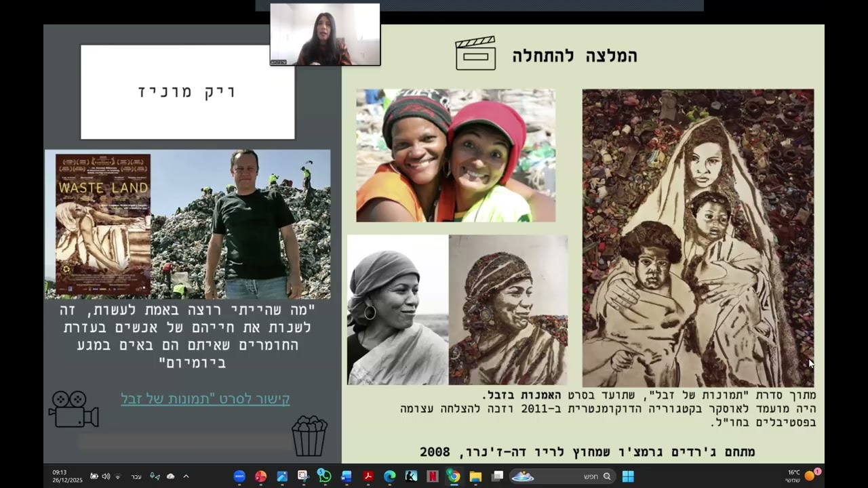Open the Kindle reader taskbar icon
The width and height of the screenshot is (868, 488).
(x=411, y=476)
